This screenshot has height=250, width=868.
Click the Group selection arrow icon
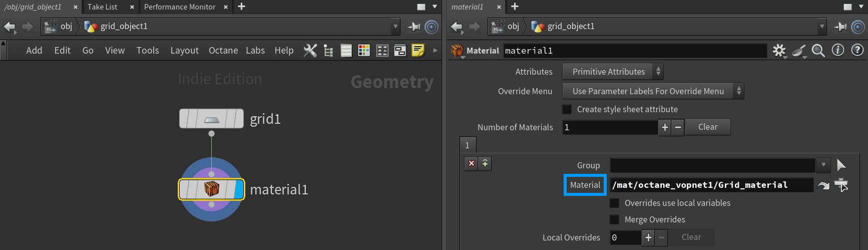tap(841, 165)
